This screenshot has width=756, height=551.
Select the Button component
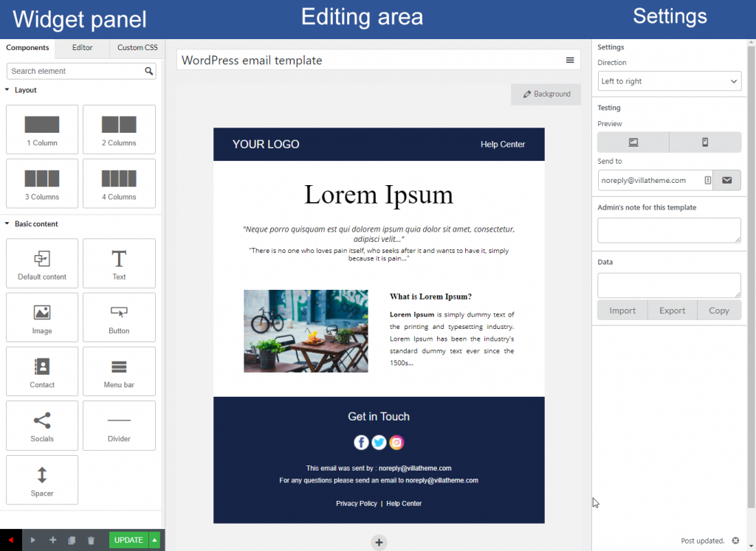click(x=119, y=317)
